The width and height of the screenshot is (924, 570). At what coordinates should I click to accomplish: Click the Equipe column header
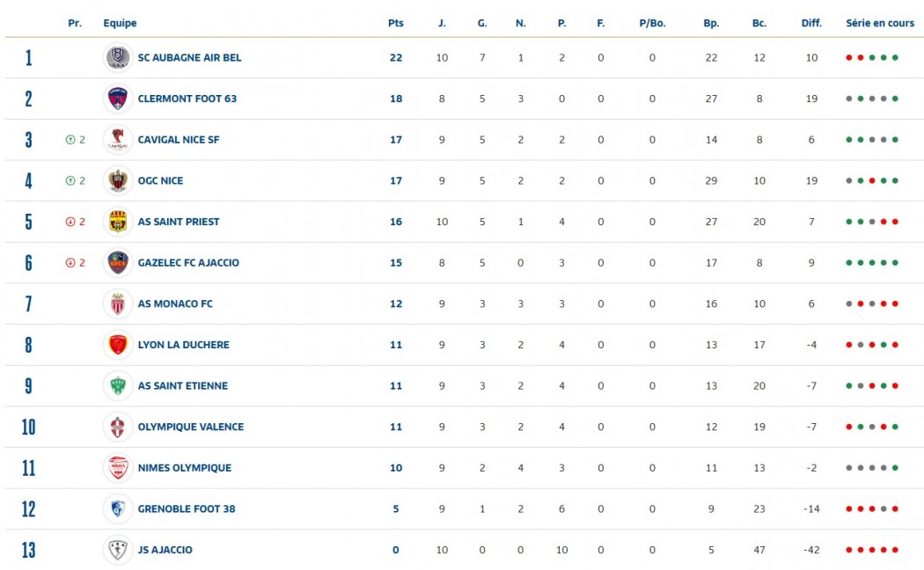point(120,24)
